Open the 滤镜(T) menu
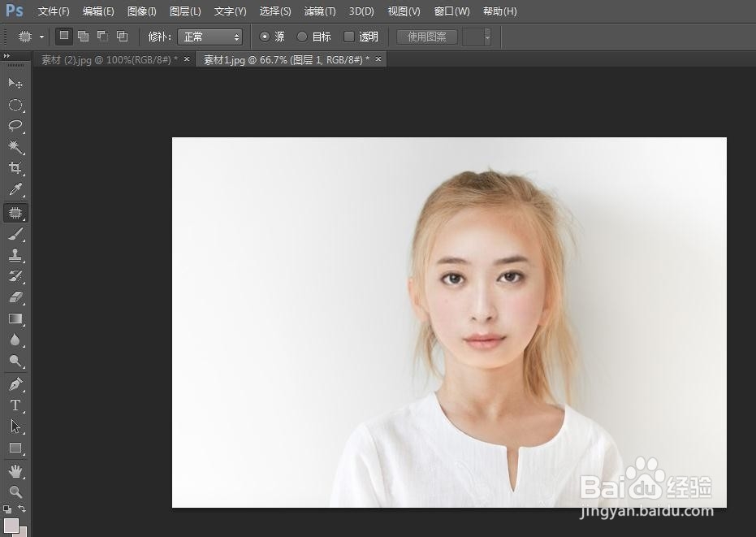756x537 pixels. click(x=320, y=11)
